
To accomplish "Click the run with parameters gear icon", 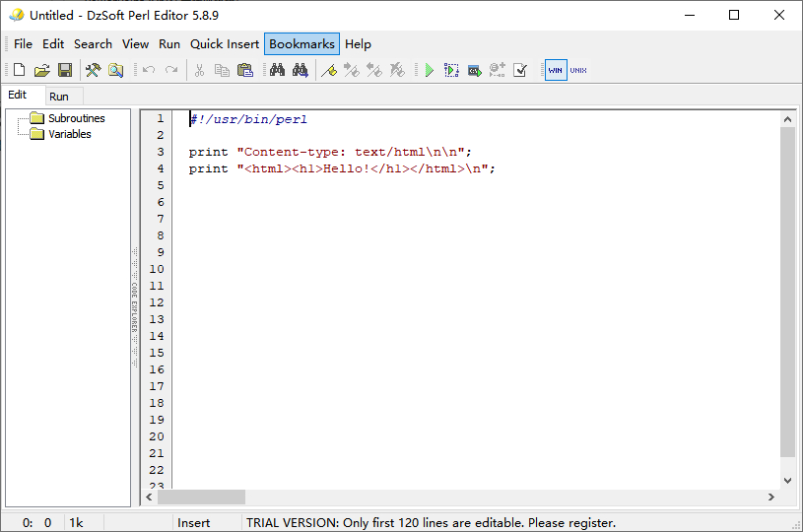I will (498, 70).
